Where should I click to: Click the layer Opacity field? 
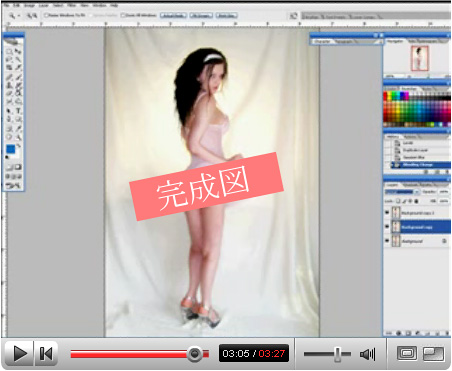coord(444,192)
